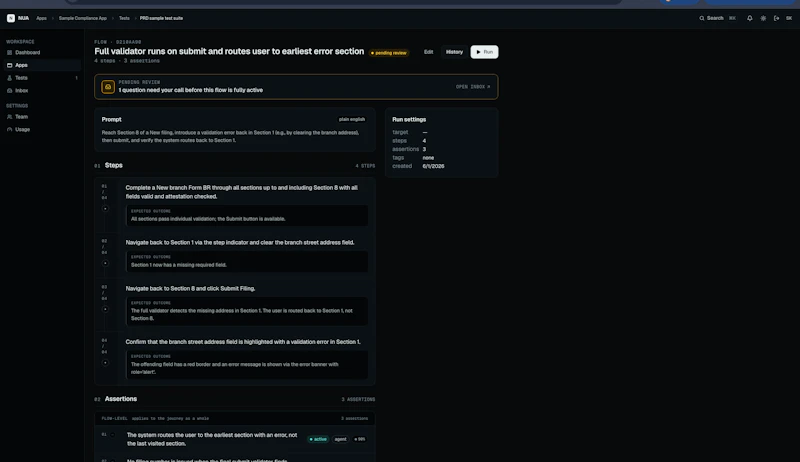This screenshot has width=800, height=462.
Task: Click the agent tag on first assertion
Action: click(x=340, y=439)
